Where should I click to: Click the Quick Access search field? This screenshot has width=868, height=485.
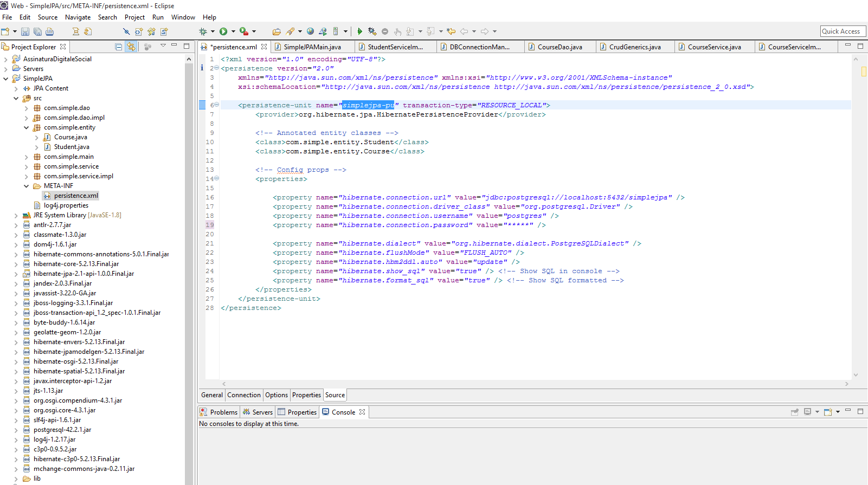[843, 31]
